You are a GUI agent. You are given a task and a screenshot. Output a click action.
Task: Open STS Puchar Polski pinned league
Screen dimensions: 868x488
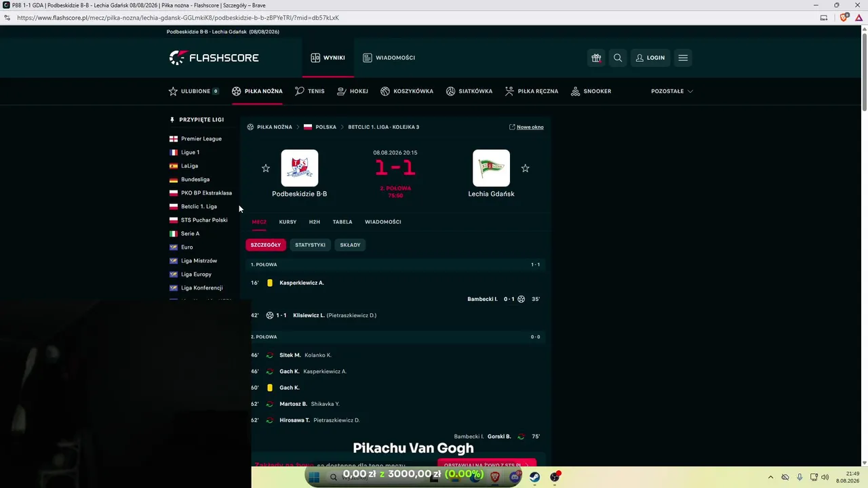coord(198,220)
